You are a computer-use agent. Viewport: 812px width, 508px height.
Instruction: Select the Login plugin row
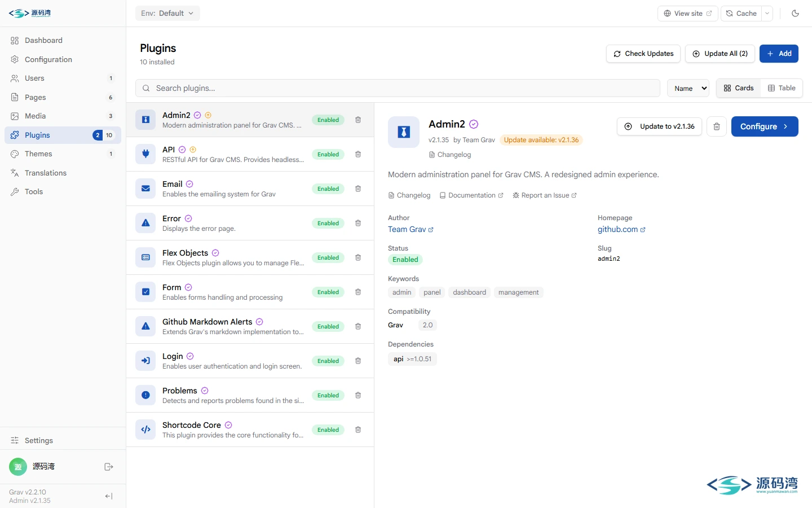coord(250,361)
